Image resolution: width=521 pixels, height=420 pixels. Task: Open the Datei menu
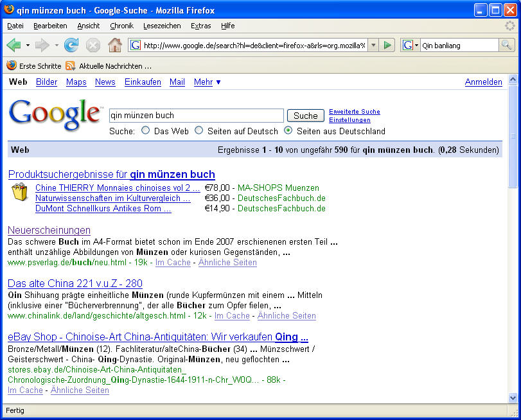click(x=15, y=26)
